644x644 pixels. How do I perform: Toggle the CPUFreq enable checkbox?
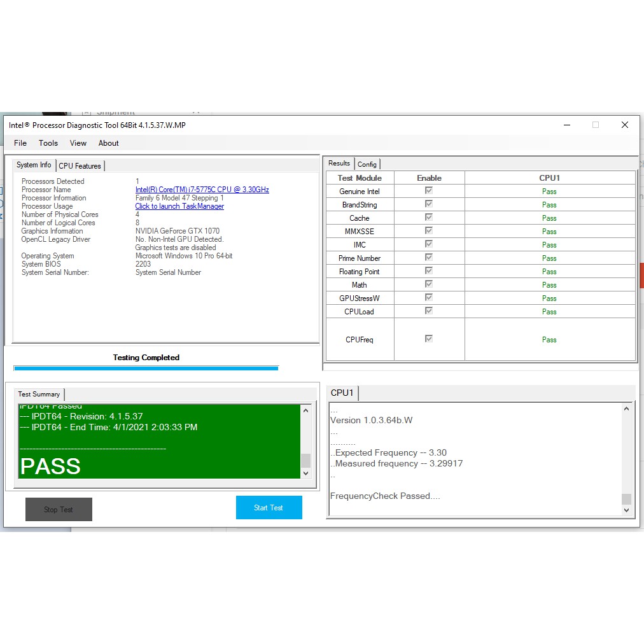pyautogui.click(x=429, y=339)
